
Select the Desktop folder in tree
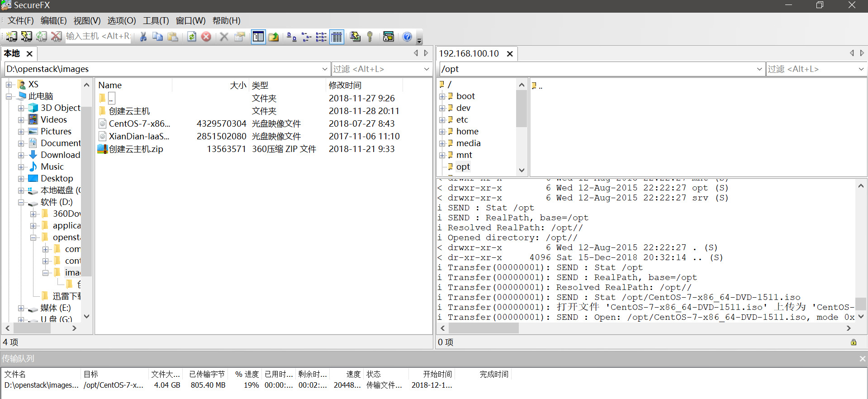[x=57, y=178]
